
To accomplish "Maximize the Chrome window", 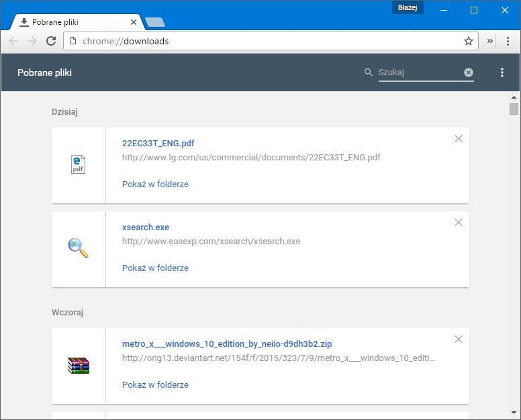I will point(474,10).
